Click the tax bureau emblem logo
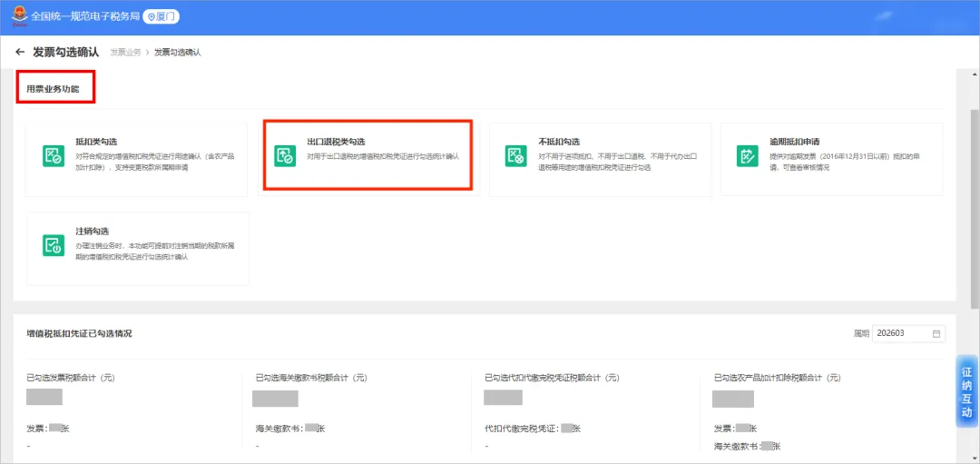The width and height of the screenshot is (980, 464). click(19, 16)
